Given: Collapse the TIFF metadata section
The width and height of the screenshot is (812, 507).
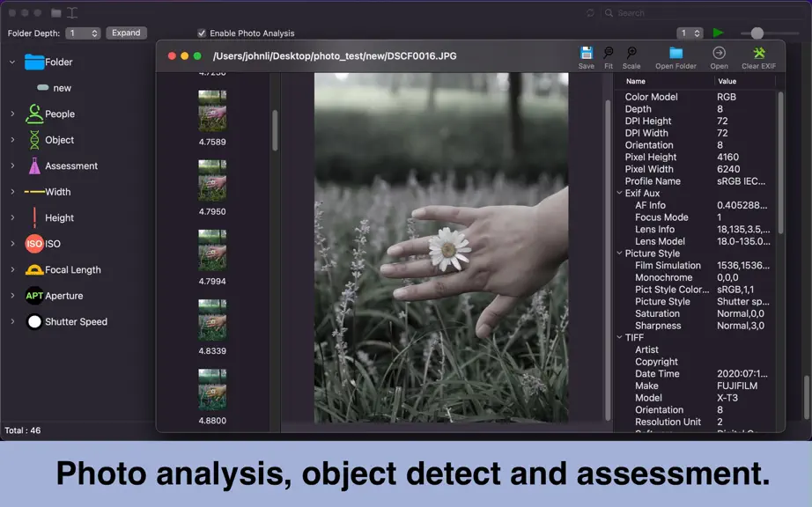Looking at the screenshot, I should coord(619,337).
